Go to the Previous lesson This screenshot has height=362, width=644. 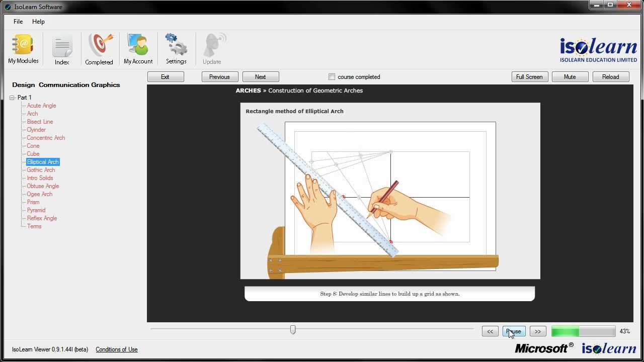click(220, 77)
